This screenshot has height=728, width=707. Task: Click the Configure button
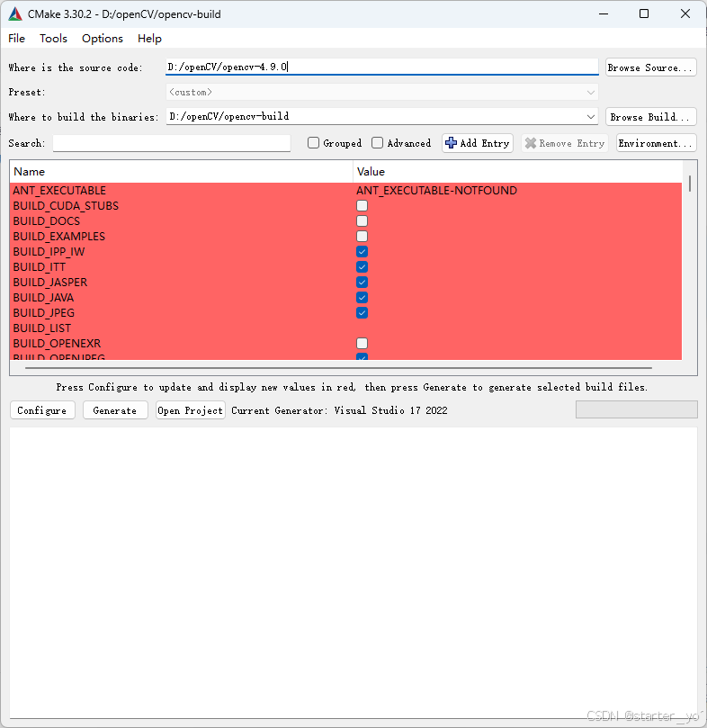(x=42, y=410)
